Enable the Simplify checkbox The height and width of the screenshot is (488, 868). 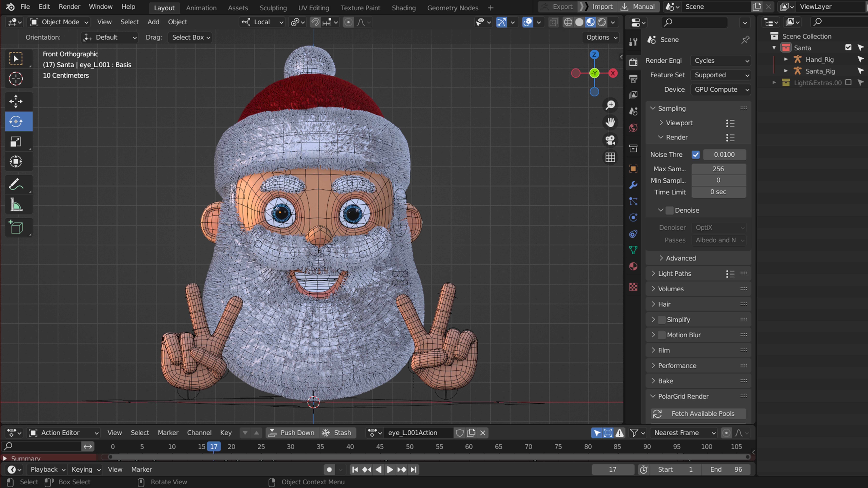(662, 320)
